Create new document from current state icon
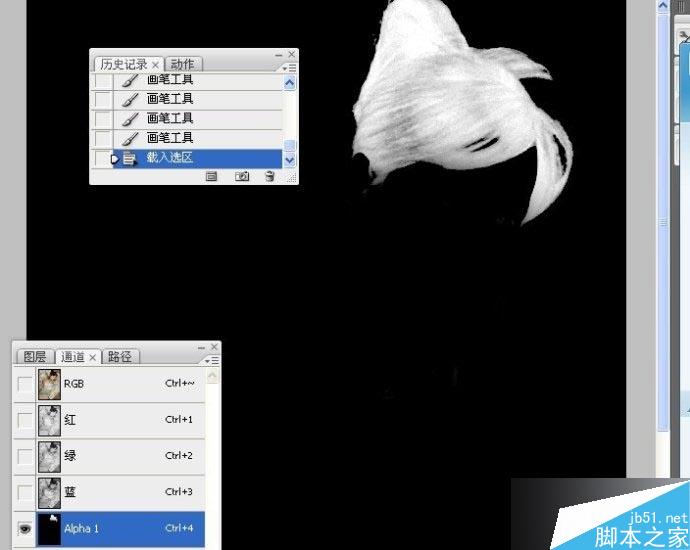Viewport: 690px width, 550px height. coord(212,176)
